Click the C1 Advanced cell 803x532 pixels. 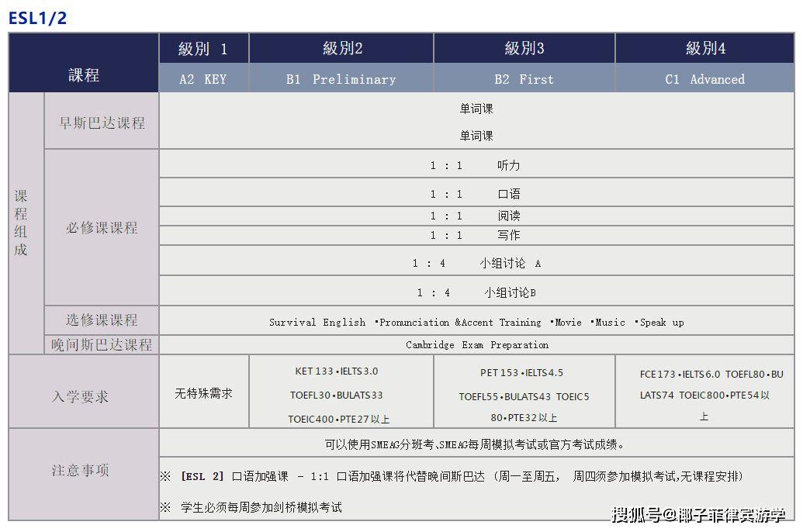pyautogui.click(x=704, y=79)
